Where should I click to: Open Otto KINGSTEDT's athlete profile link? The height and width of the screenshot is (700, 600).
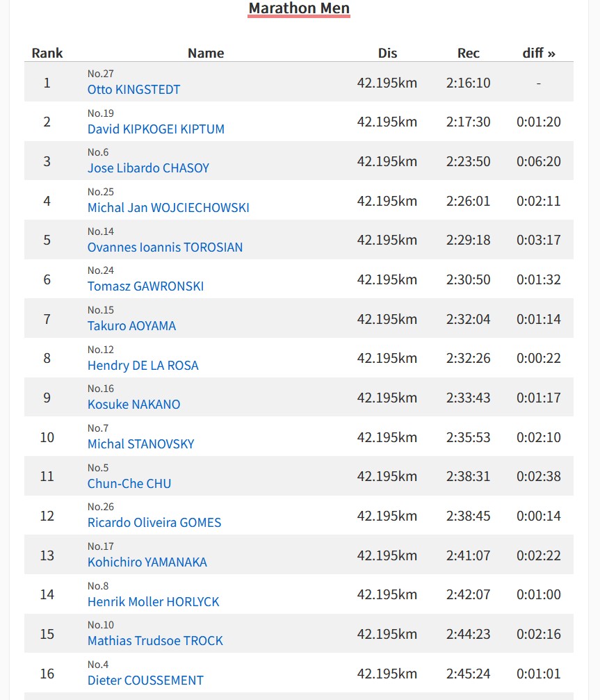133,90
